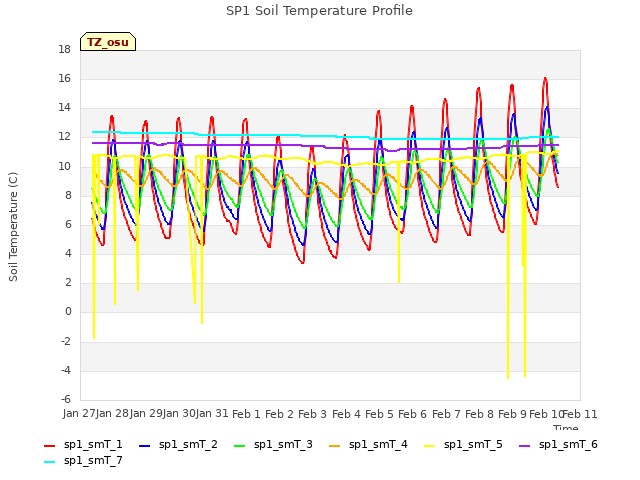This screenshot has height=480, width=640.
Task: Click the Feb 11 x-axis tick label
Action: (580, 414)
